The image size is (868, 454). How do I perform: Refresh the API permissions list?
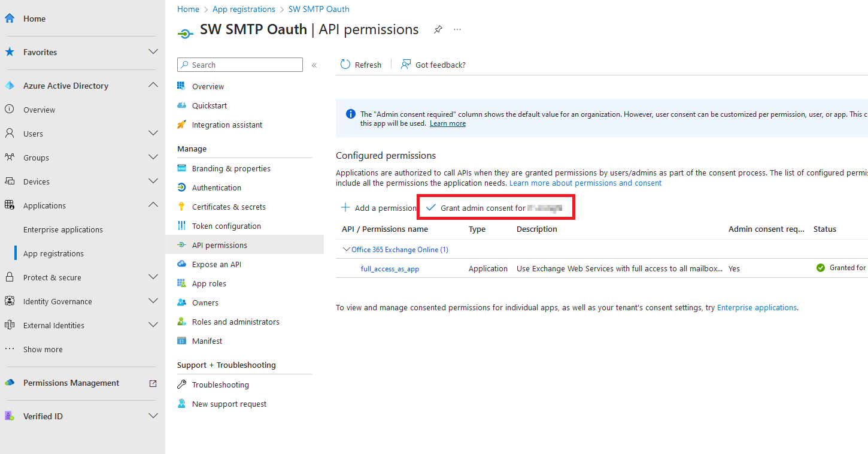pyautogui.click(x=361, y=64)
